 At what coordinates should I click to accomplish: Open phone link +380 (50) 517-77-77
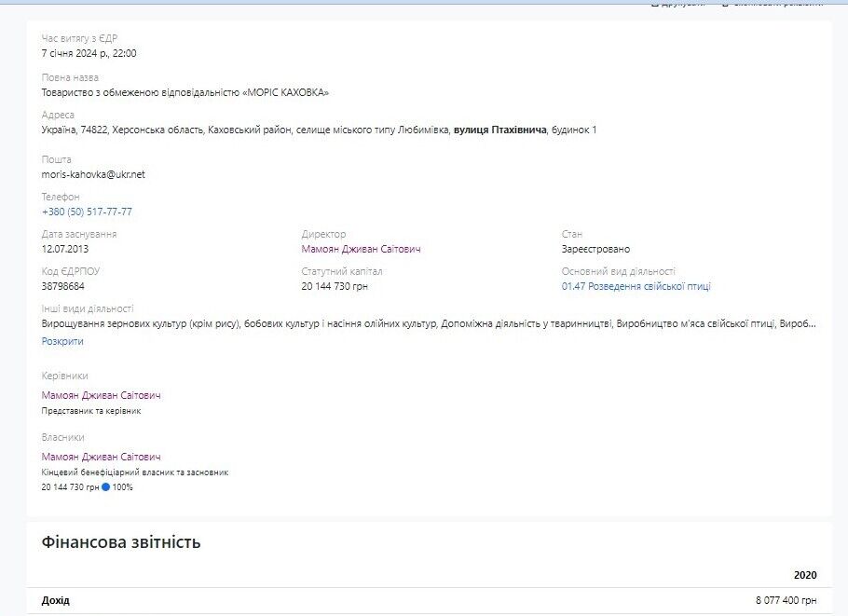[87, 212]
